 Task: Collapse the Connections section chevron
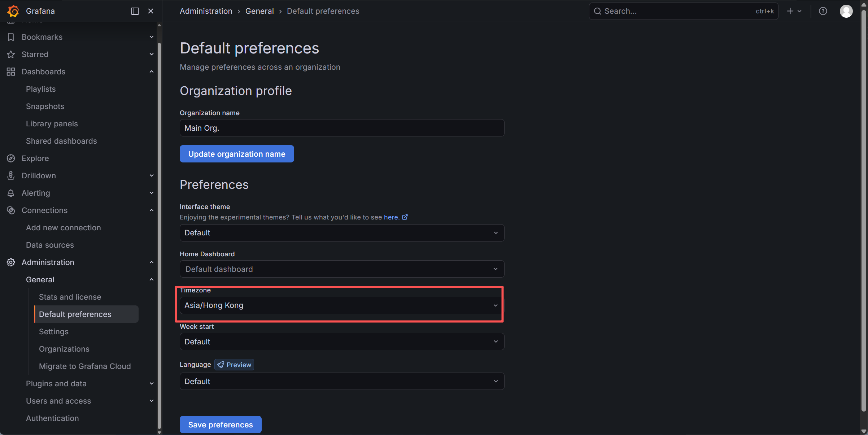pos(152,210)
